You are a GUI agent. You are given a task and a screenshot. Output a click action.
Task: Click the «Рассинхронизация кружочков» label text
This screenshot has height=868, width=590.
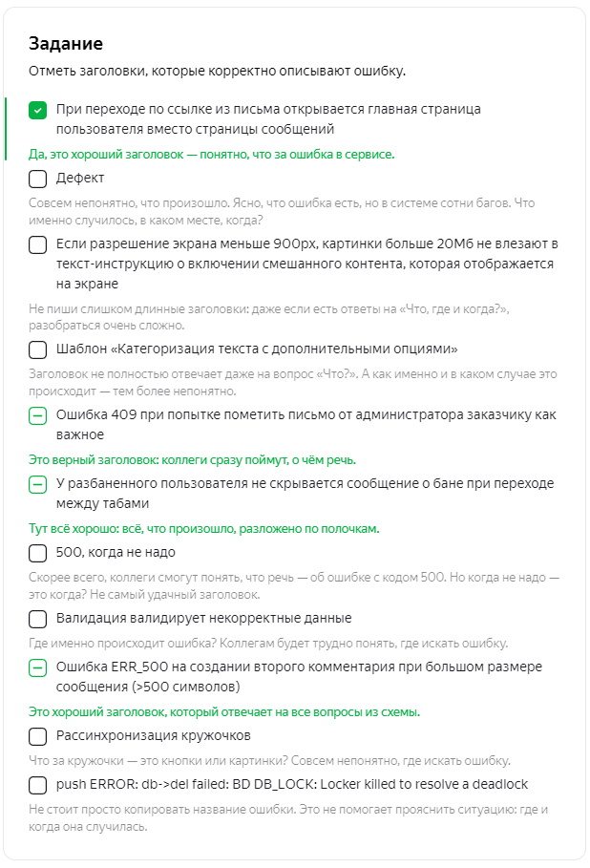point(154,735)
